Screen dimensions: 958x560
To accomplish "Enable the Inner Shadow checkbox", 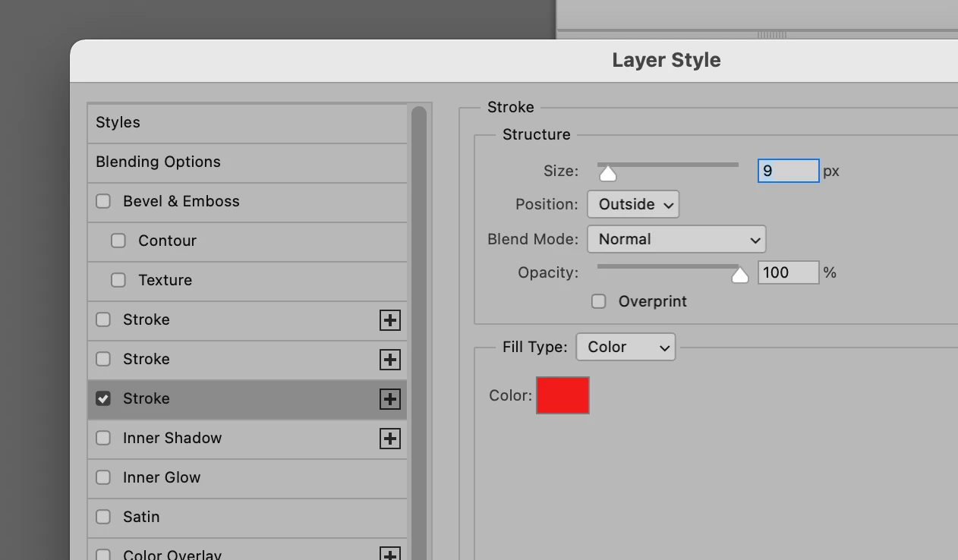I will 103,438.
